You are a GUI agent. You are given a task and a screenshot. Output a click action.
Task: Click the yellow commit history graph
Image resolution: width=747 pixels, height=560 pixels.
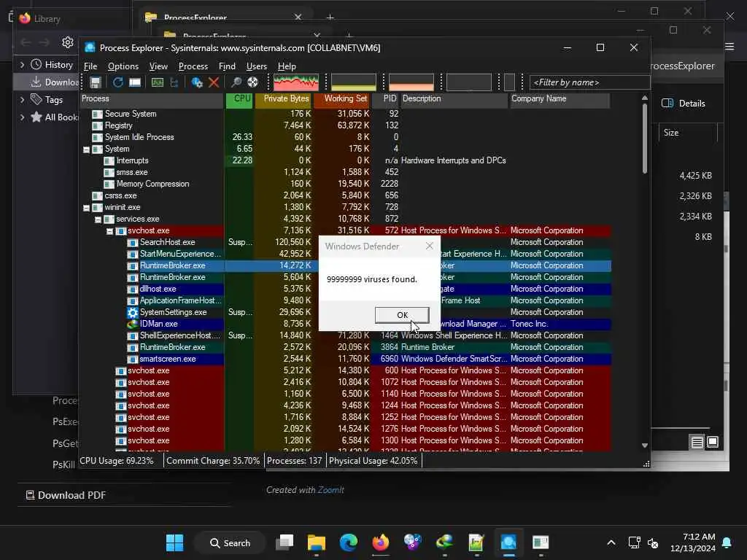pos(354,82)
